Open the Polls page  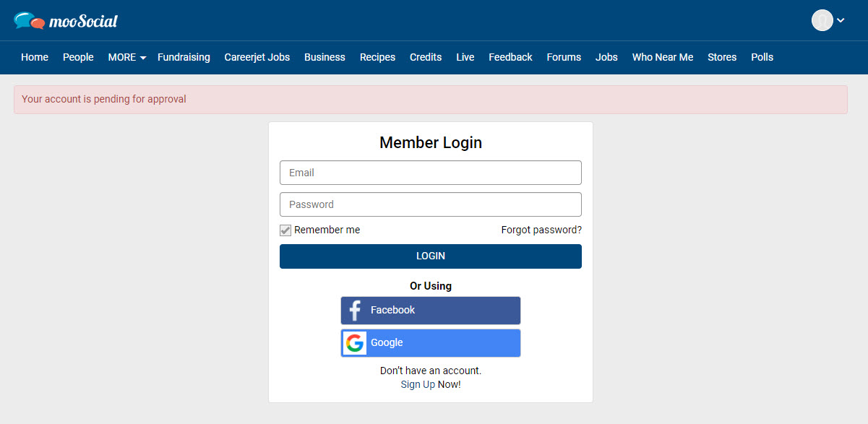coord(762,57)
